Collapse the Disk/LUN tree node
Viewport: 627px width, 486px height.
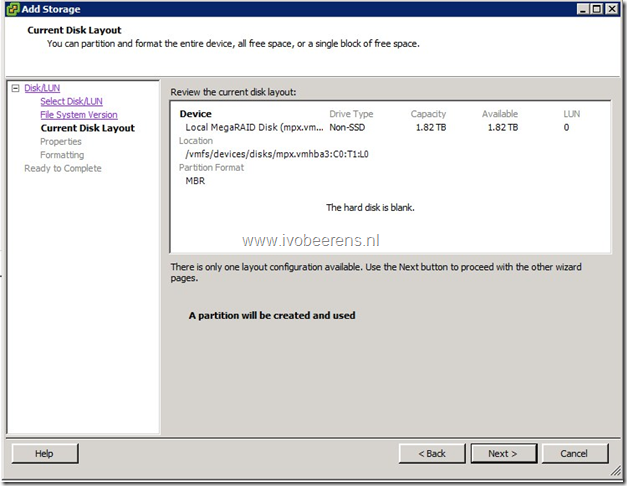(x=16, y=88)
